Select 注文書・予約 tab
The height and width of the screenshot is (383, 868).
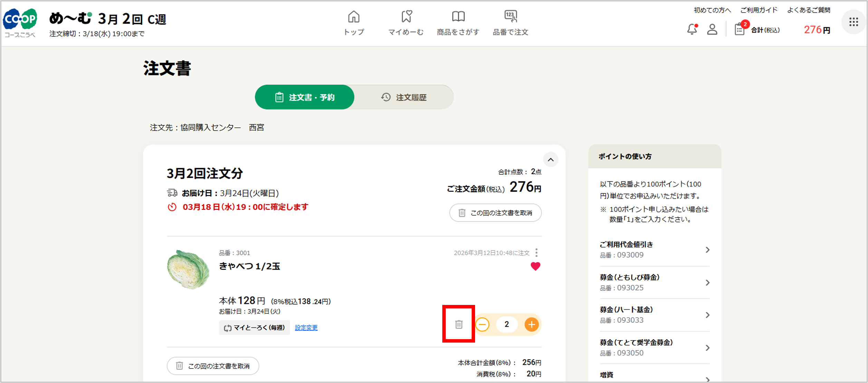pos(305,97)
